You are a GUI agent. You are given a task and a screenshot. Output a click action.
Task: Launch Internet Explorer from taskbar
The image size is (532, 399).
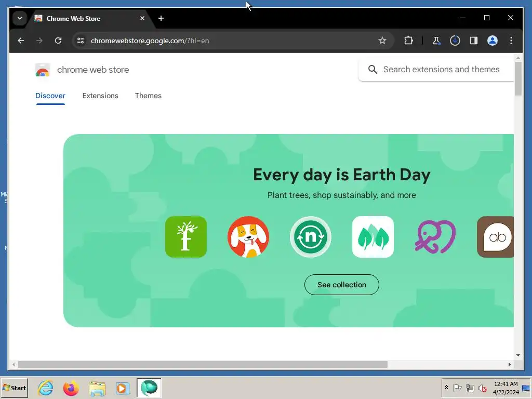click(46, 388)
